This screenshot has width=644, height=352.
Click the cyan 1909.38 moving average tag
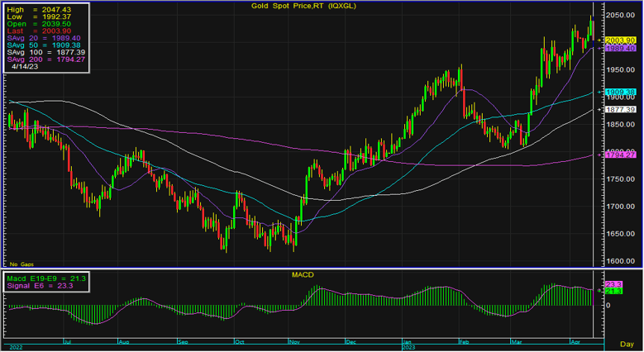point(621,92)
